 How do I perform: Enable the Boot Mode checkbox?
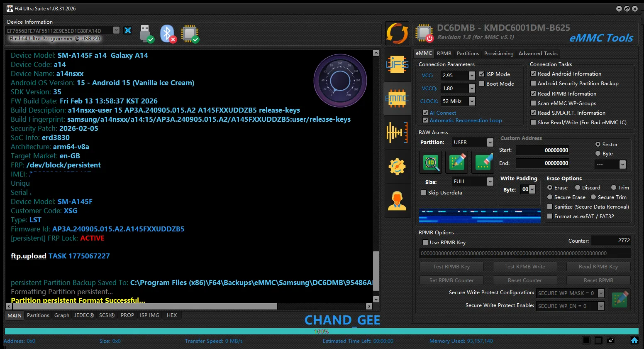point(482,84)
